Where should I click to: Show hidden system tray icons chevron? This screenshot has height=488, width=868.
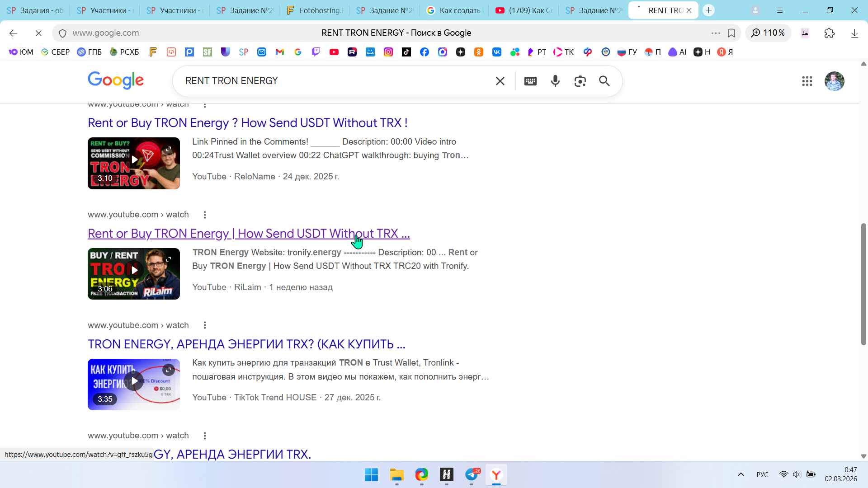[x=741, y=474]
